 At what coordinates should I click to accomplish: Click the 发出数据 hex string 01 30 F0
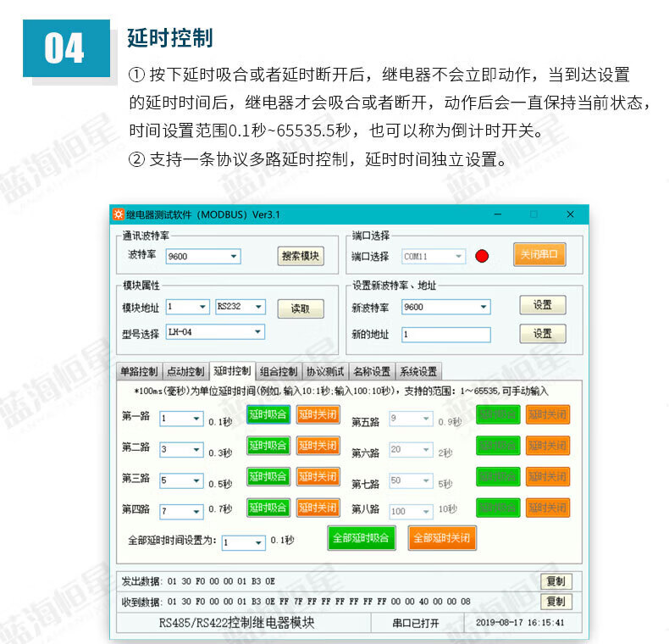point(221,581)
